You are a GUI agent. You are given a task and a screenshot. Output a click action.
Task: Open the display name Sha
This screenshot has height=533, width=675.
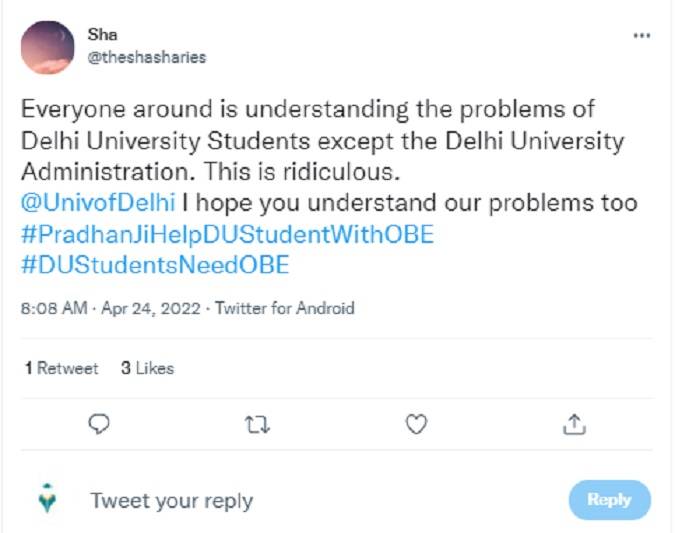[103, 35]
